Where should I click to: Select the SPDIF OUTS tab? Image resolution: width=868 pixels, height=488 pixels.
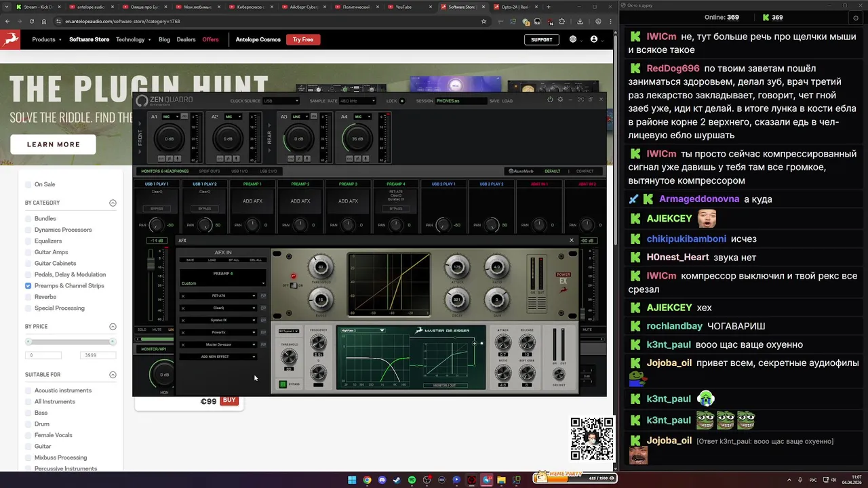click(210, 171)
